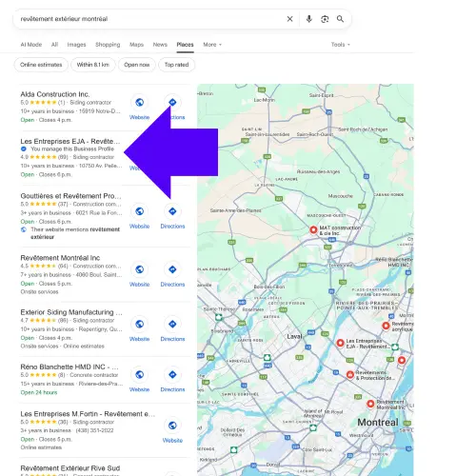Click in the search query input field
This screenshot has height=476, width=476.
point(149,19)
